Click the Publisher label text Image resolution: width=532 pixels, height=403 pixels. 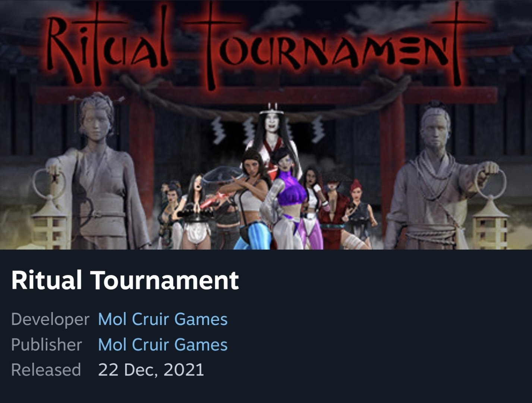47,345
